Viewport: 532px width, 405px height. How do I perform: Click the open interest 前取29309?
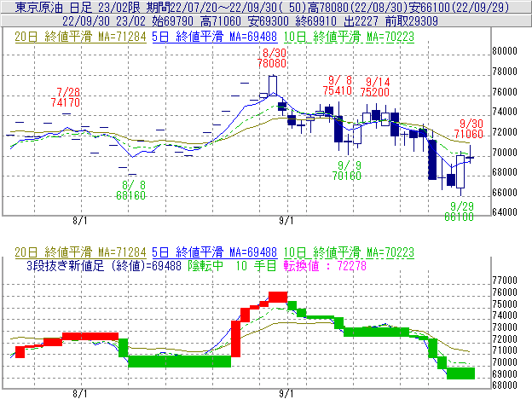click(412, 21)
